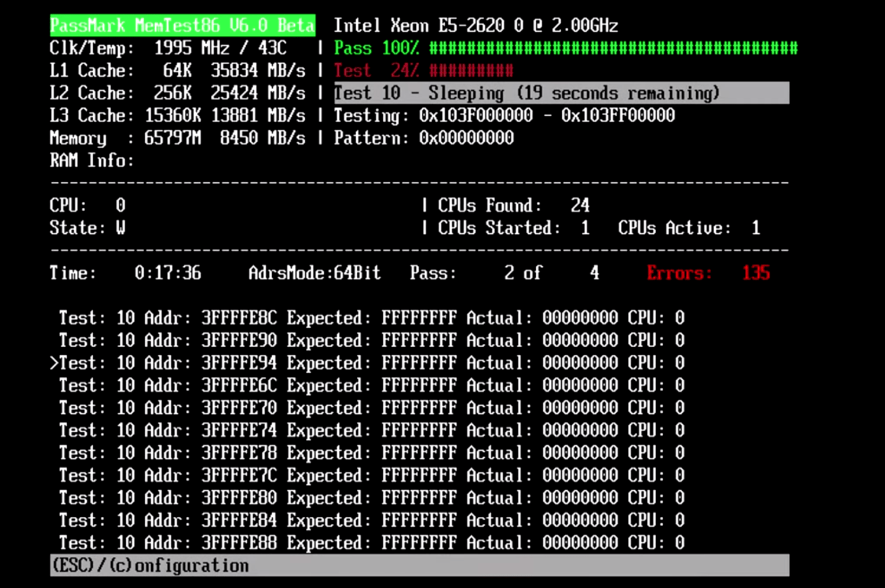Image resolution: width=885 pixels, height=588 pixels.
Task: Select the error row with address 3FFFFE8C
Action: [x=371, y=318]
